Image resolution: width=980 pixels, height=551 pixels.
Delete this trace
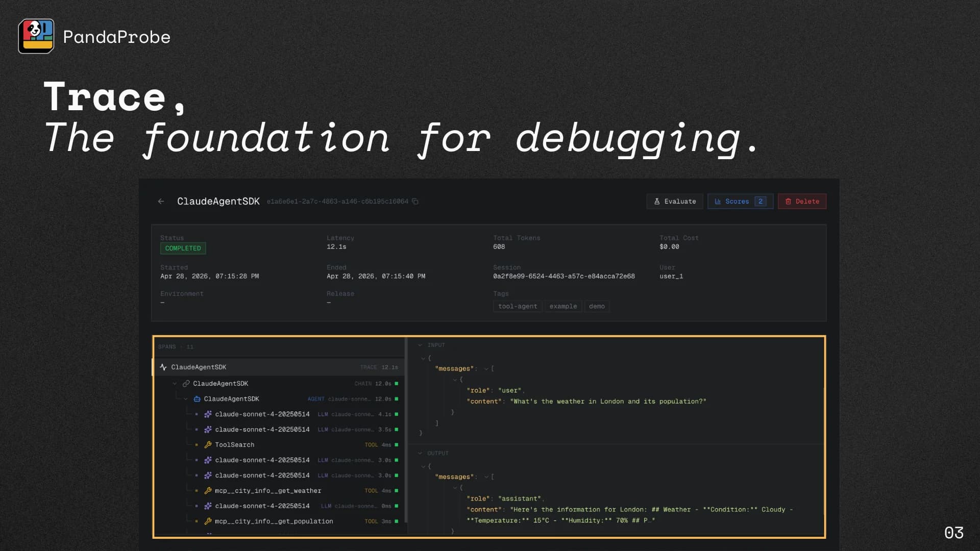coord(802,202)
